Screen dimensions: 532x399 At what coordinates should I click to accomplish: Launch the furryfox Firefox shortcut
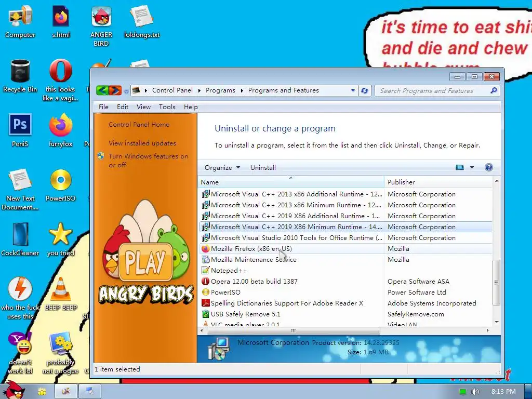pyautogui.click(x=60, y=130)
